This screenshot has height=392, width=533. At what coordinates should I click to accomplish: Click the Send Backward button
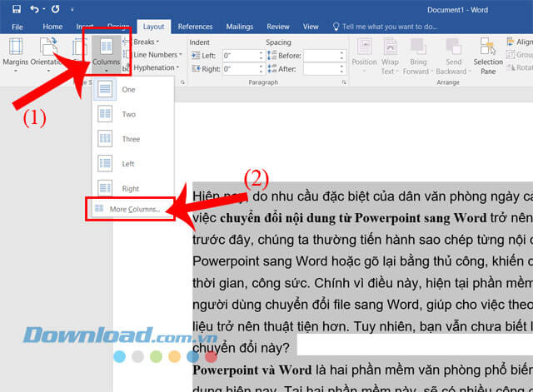453,56
